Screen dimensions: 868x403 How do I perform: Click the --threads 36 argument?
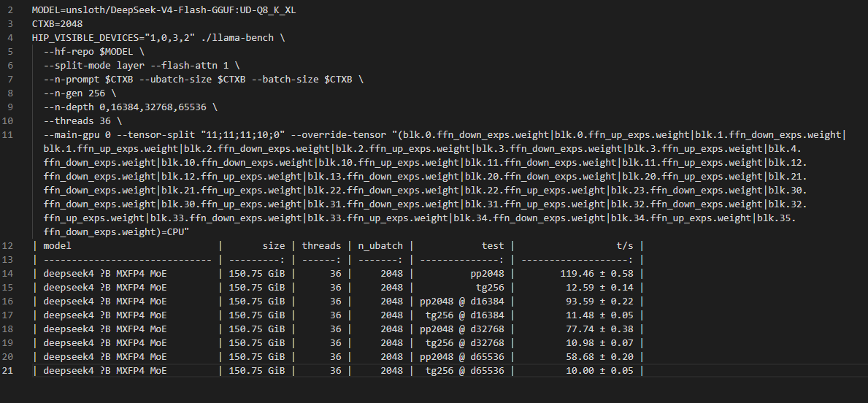coord(77,120)
